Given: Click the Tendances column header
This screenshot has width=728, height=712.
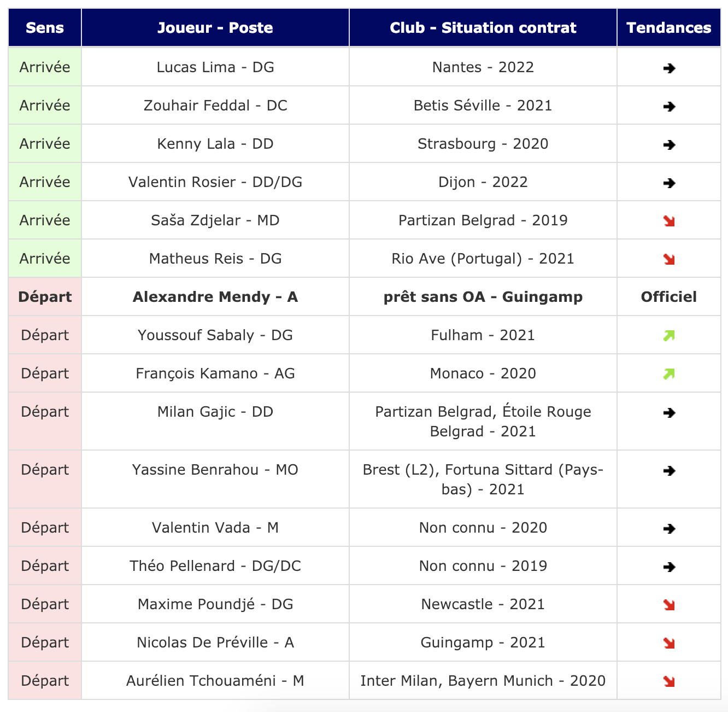Looking at the screenshot, I should click(669, 28).
